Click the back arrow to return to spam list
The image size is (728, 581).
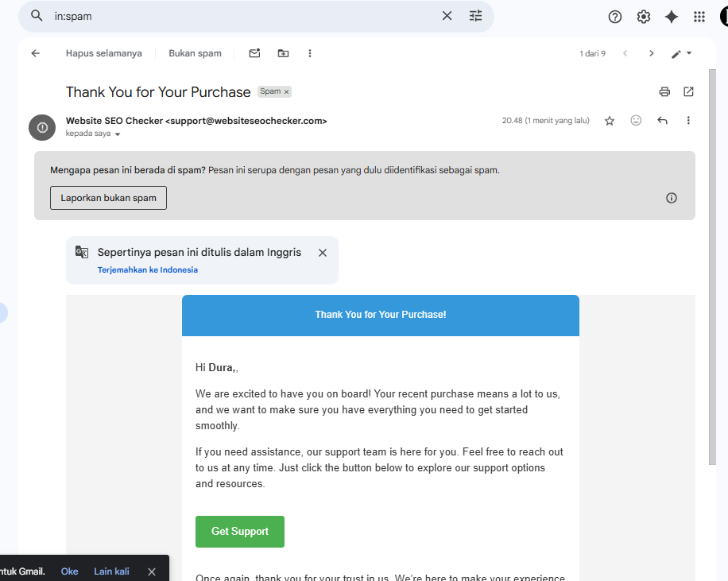point(35,53)
